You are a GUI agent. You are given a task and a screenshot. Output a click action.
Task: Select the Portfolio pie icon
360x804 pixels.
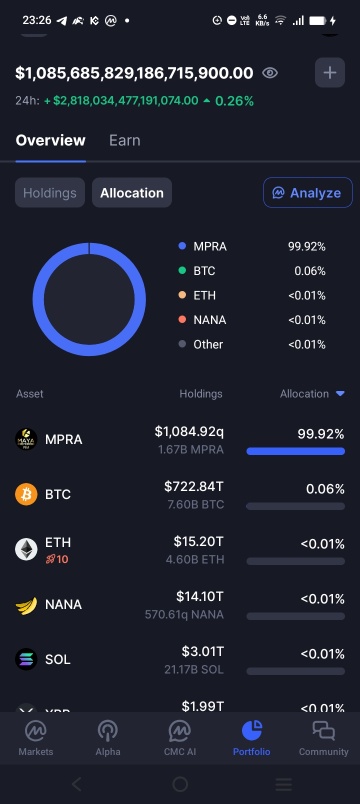[251, 731]
